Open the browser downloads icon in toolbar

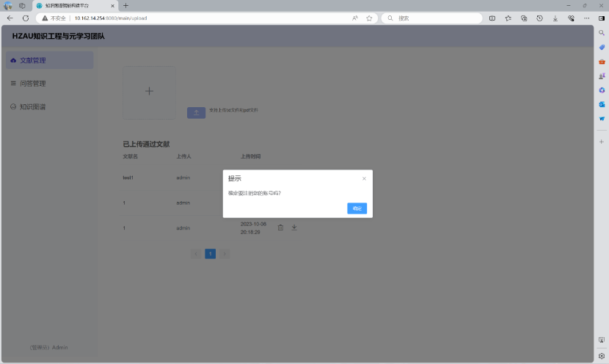(x=555, y=18)
